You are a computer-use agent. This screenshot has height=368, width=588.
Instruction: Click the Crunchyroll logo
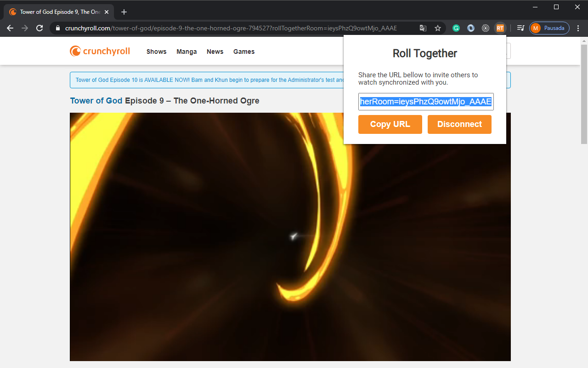(100, 51)
